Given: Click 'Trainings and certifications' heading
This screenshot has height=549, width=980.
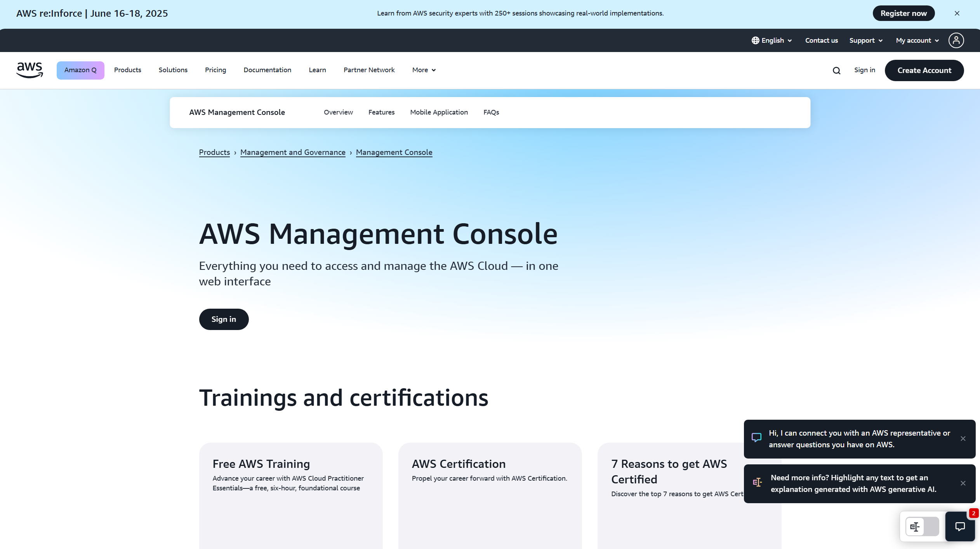Looking at the screenshot, I should pyautogui.click(x=344, y=398).
